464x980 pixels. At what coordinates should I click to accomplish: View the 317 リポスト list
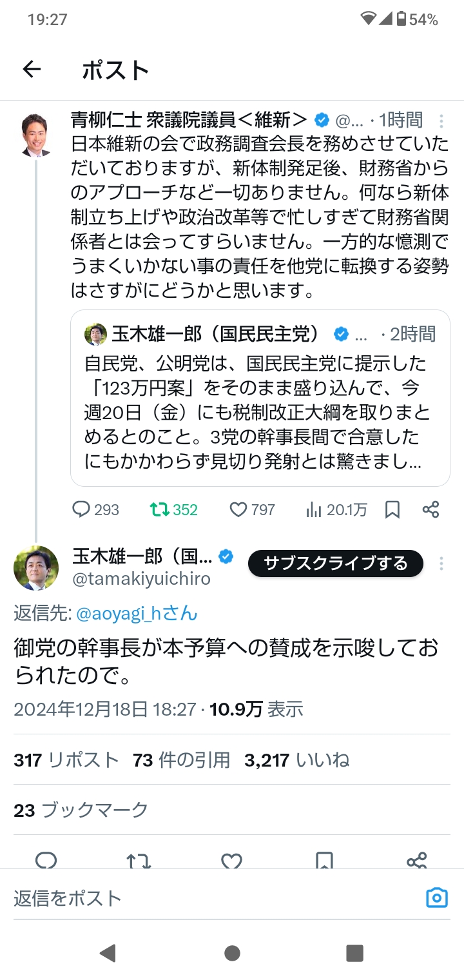(66, 760)
